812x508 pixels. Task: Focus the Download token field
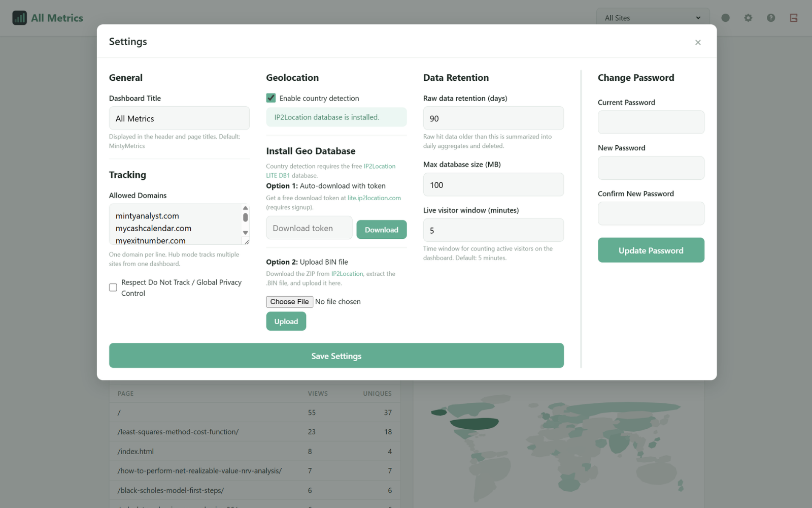coord(309,228)
